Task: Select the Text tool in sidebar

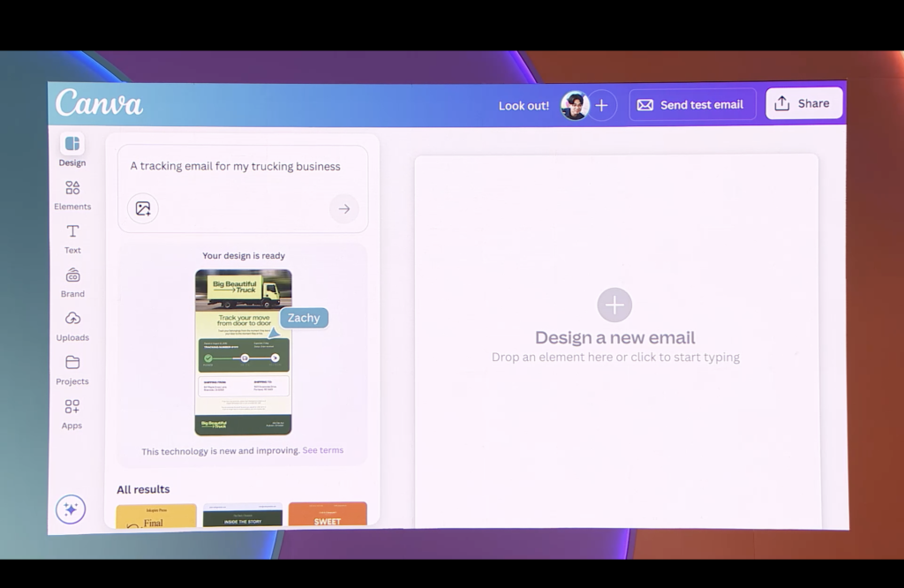Action: click(72, 231)
